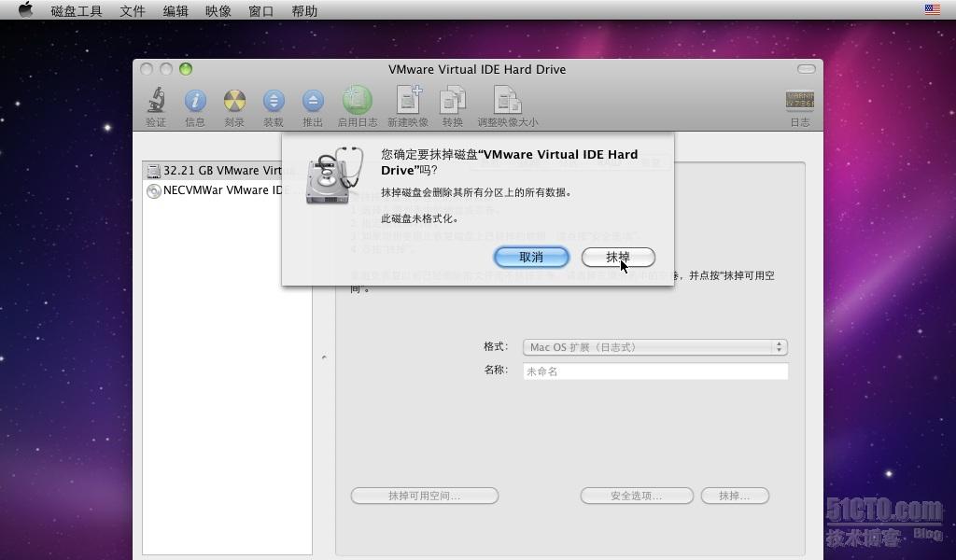Click the sidebar split divider handle
The height and width of the screenshot is (560, 956).
click(324, 357)
